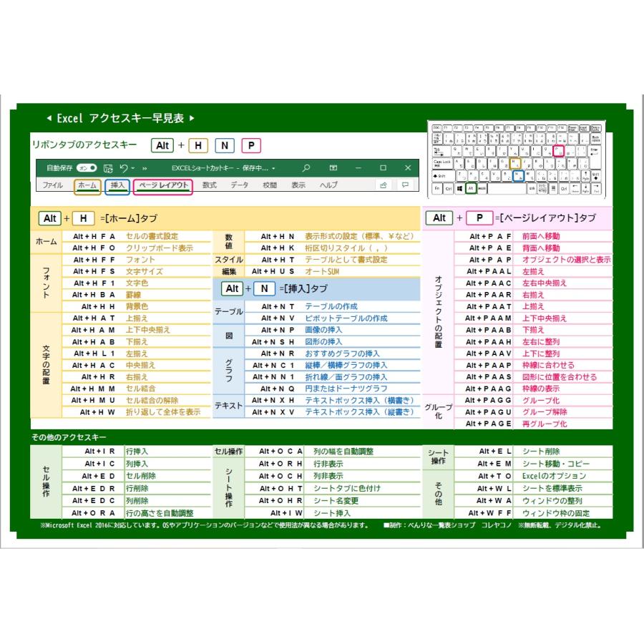
Task: Click the entry 'ウィンドウ枠の固定'
Action: [x=556, y=513]
